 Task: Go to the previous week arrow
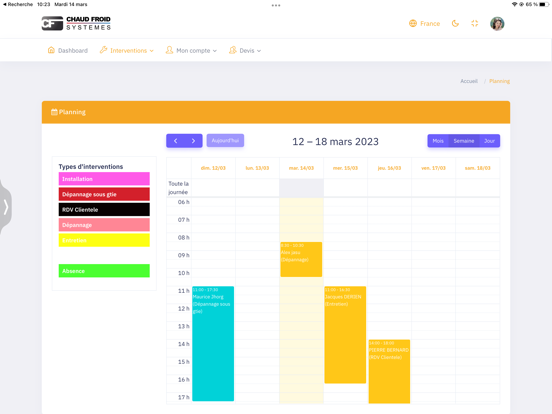pyautogui.click(x=175, y=141)
